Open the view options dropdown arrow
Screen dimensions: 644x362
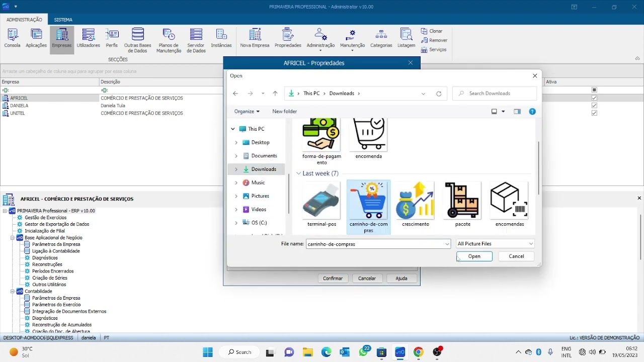click(503, 112)
